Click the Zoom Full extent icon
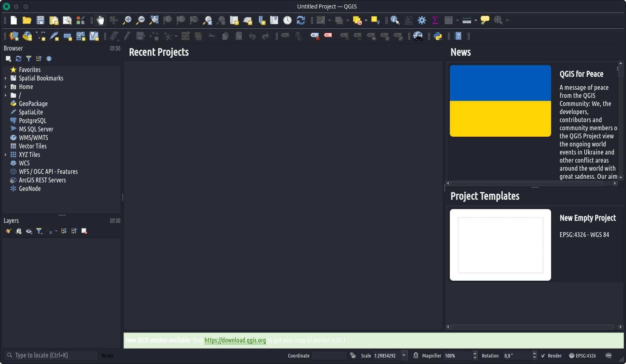The image size is (626, 364). click(x=154, y=20)
